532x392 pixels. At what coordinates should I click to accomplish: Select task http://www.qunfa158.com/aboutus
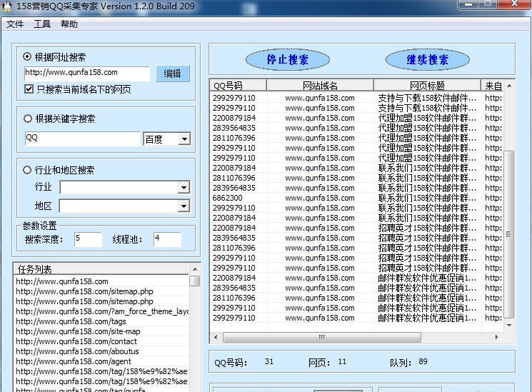(x=101, y=351)
